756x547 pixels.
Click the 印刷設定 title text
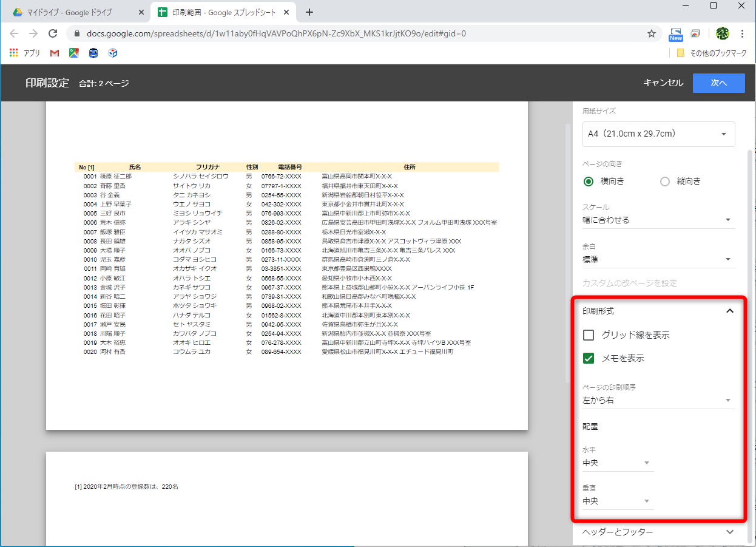click(x=47, y=83)
